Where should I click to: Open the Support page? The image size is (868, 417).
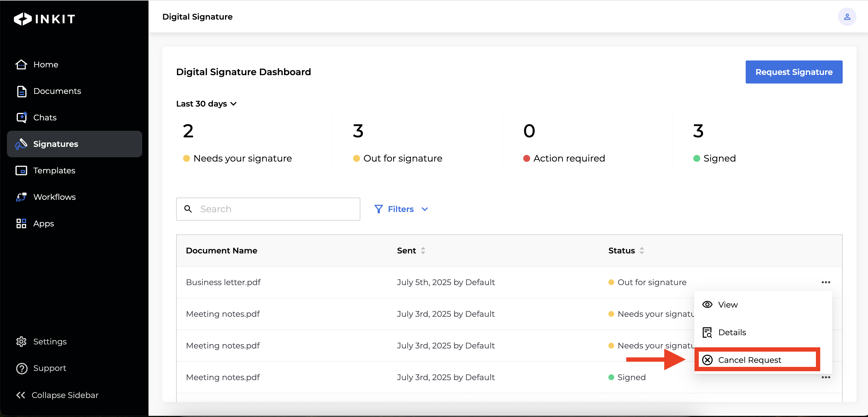[50, 368]
